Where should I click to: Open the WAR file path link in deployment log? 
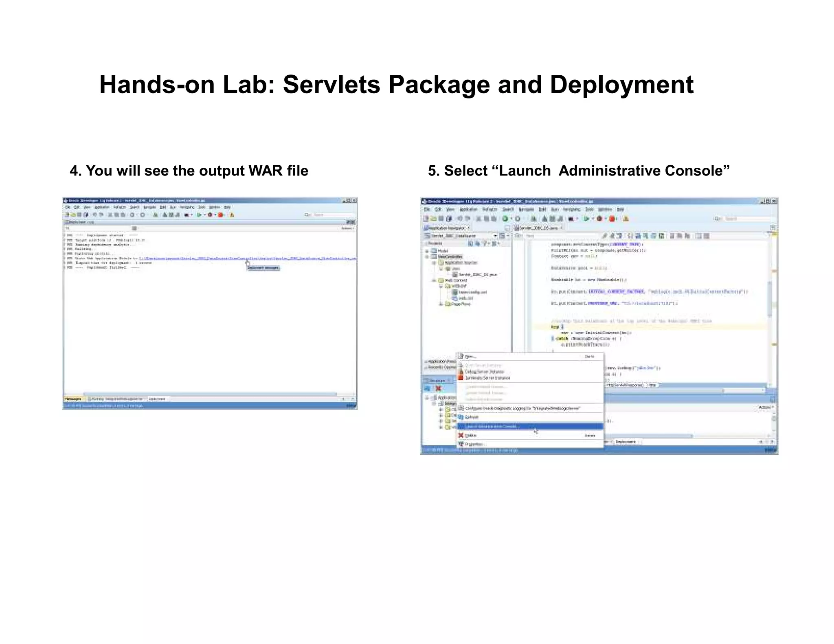tap(248, 258)
